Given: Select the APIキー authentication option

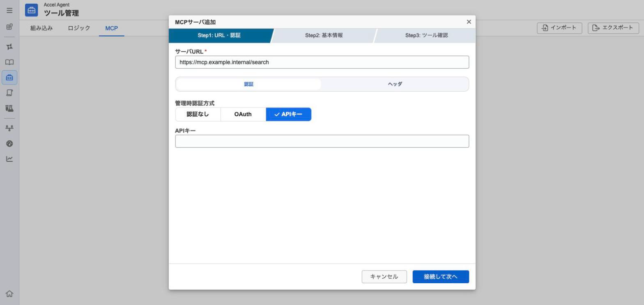Looking at the screenshot, I should 289,115.
